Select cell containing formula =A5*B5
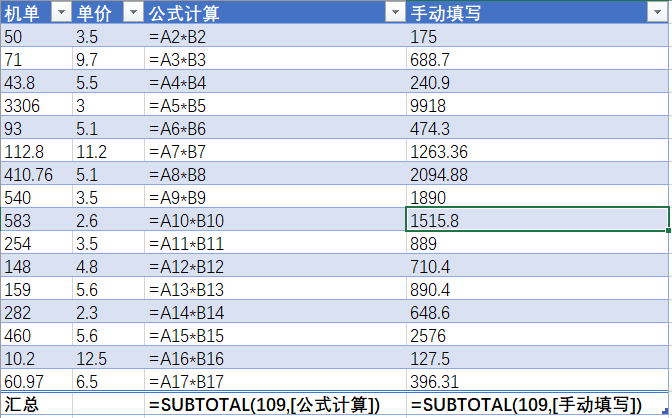The height and width of the screenshot is (418, 672). [276, 105]
